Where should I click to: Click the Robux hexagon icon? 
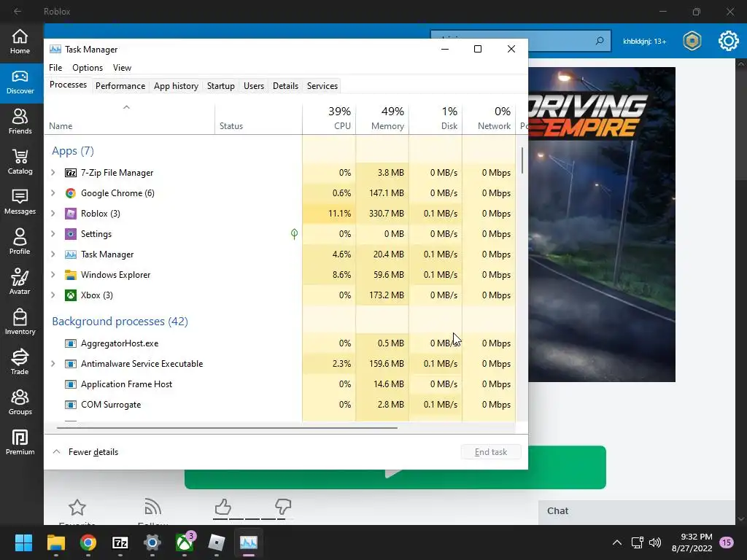click(x=692, y=41)
